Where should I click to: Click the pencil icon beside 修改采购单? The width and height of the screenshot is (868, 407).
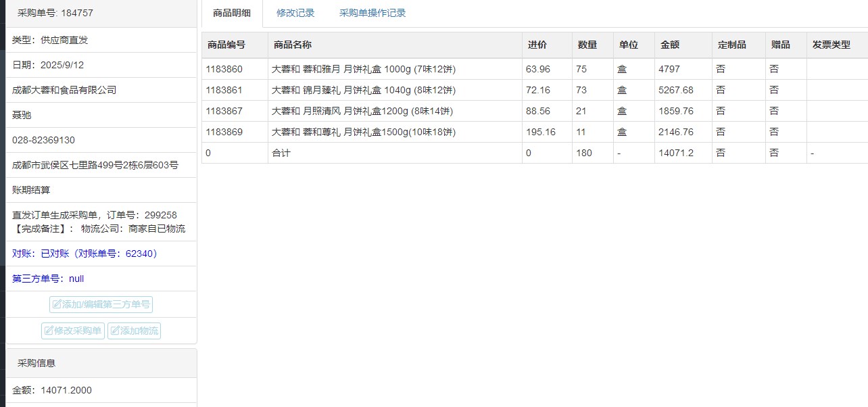pos(49,331)
